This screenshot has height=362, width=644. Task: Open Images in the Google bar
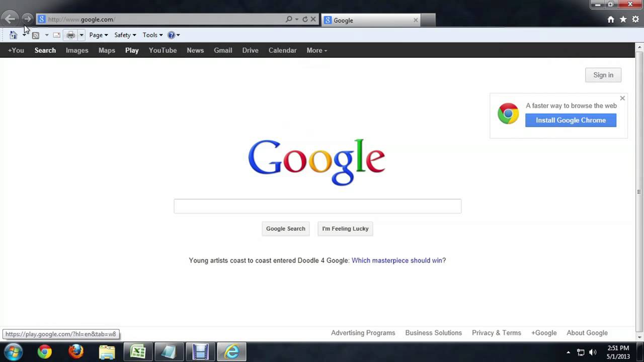click(77, 50)
